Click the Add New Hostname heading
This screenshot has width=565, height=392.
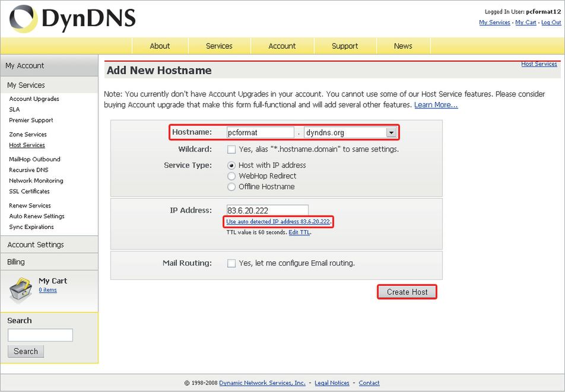159,71
